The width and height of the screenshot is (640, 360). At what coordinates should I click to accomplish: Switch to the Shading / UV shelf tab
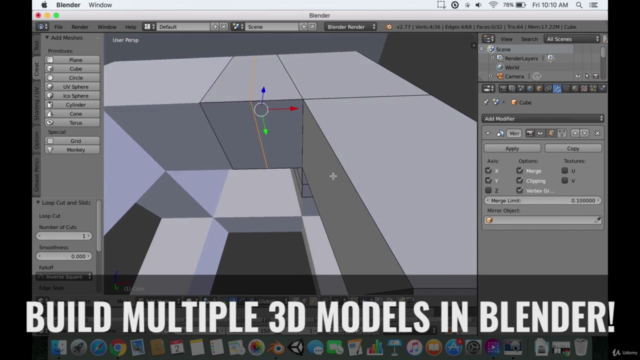[x=37, y=103]
